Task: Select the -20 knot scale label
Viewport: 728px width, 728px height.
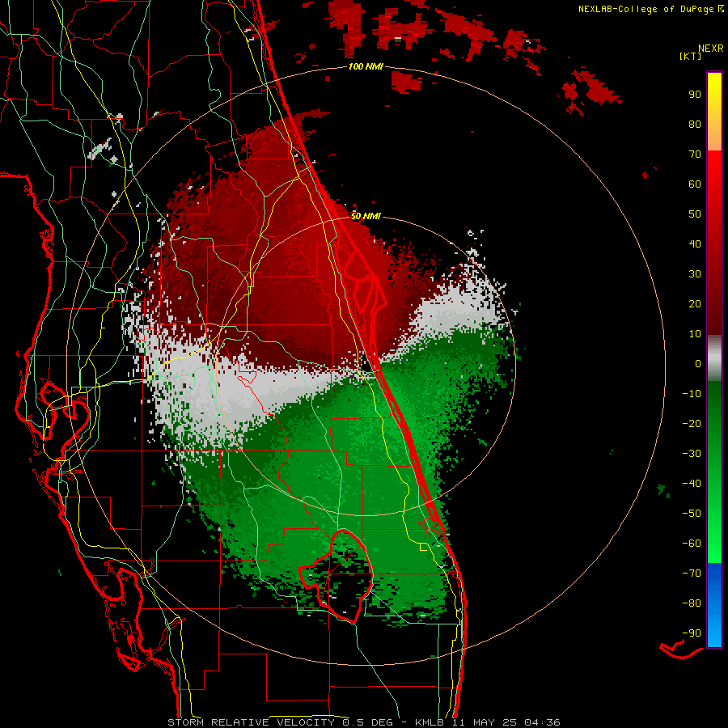Action: 692,423
